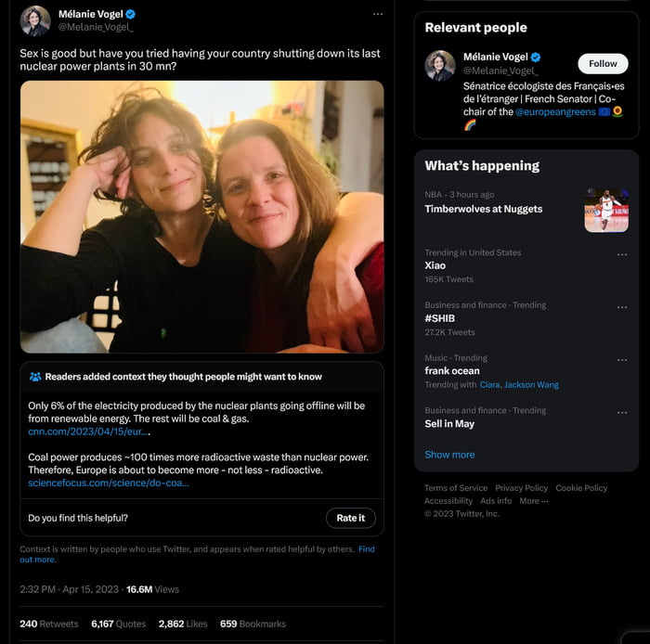Open the avatar in the Relevant people panel
This screenshot has width=650, height=644.
[x=440, y=65]
